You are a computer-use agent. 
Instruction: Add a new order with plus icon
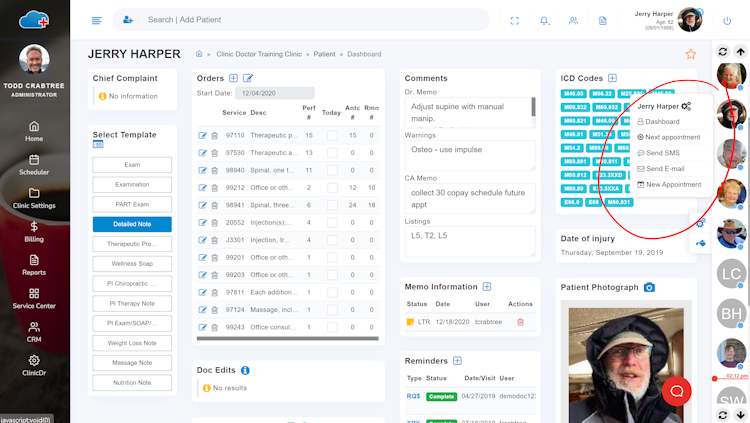[x=233, y=78]
